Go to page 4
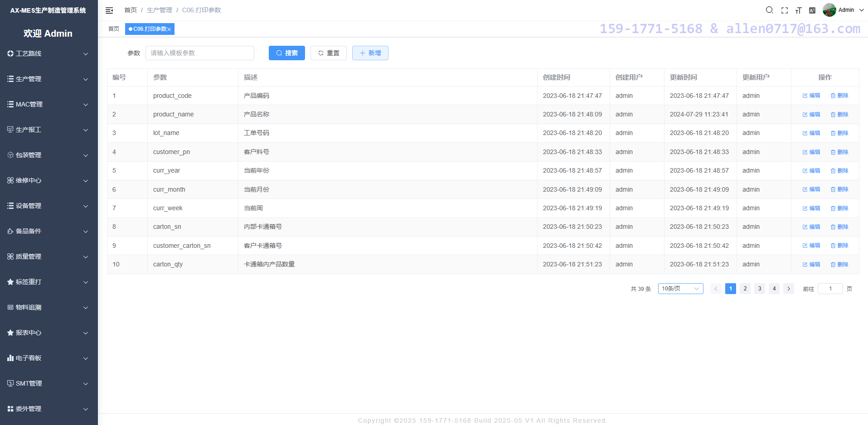The height and width of the screenshot is (425, 868). click(774, 289)
